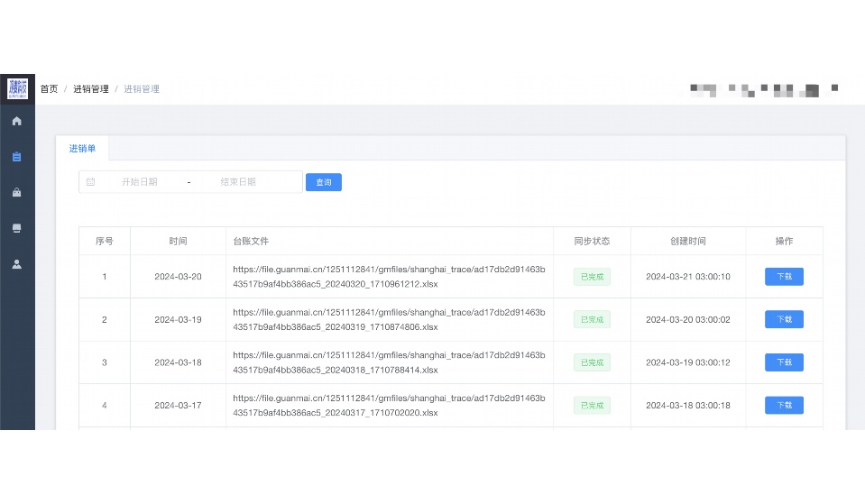The image size is (865, 504).
Task: Click the user profile sidebar icon
Action: (16, 265)
